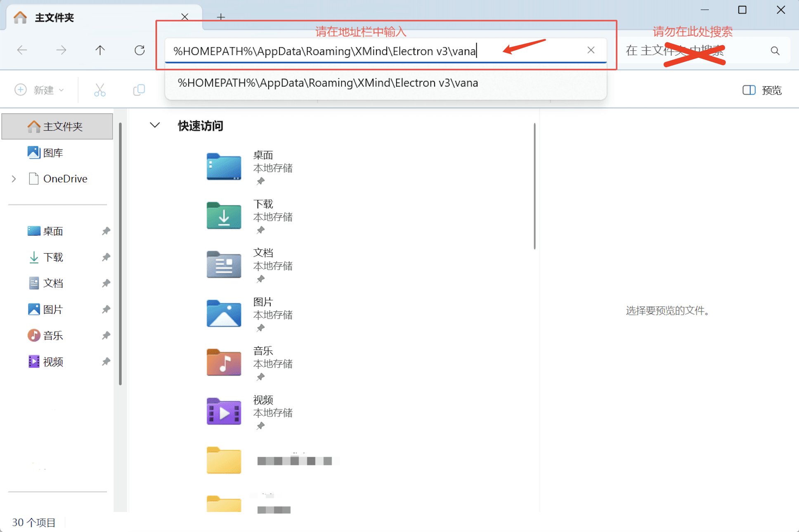Open the Downloads folder icon in Quick access
Image resolution: width=799 pixels, height=532 pixels.
(x=224, y=216)
